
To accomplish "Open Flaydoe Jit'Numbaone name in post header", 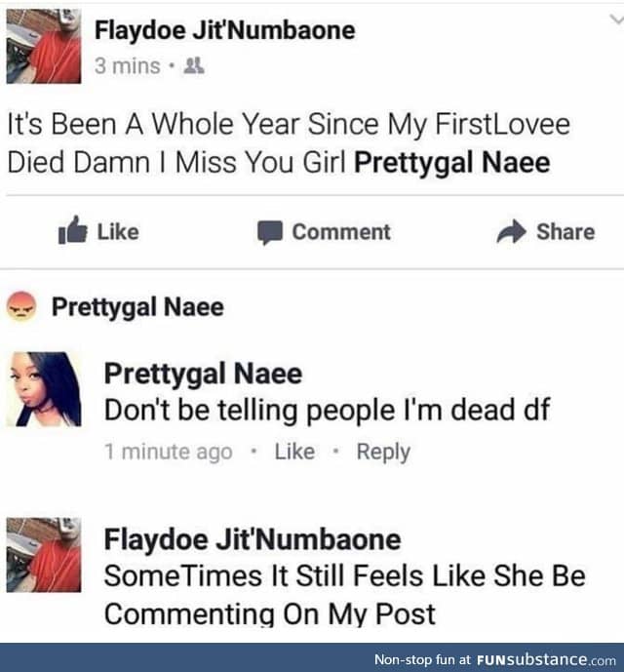I will (224, 30).
